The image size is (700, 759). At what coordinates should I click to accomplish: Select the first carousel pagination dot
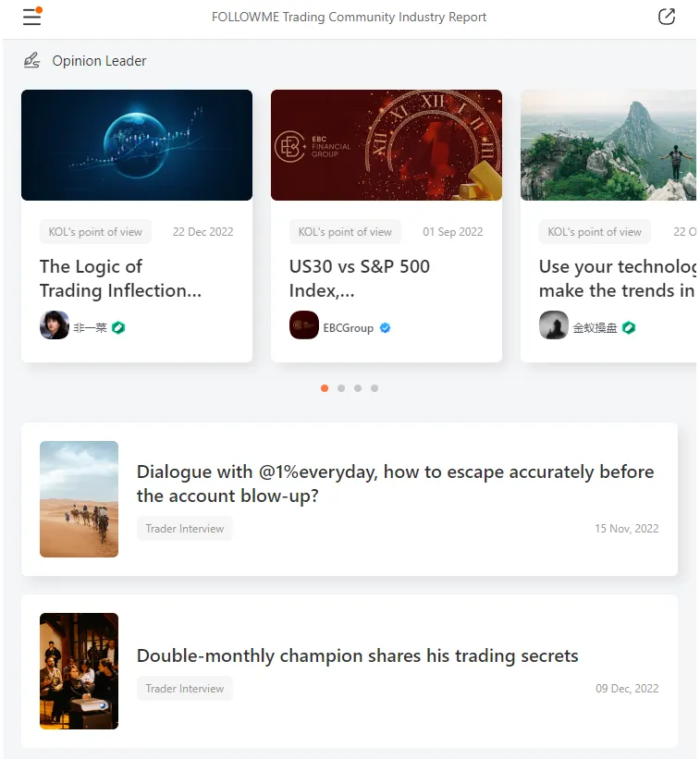pyautogui.click(x=325, y=388)
